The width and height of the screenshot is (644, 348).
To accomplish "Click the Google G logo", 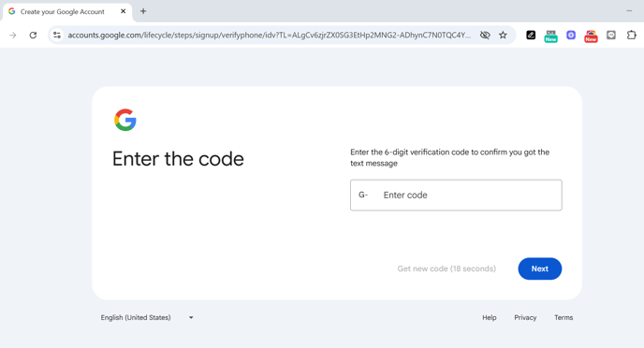I will coord(125,120).
